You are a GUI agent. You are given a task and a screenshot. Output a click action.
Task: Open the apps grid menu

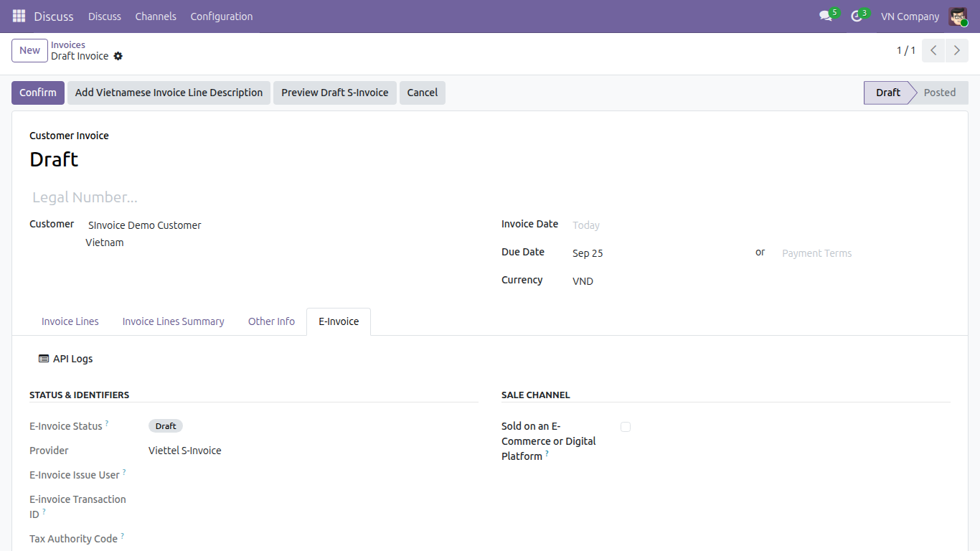click(x=19, y=16)
